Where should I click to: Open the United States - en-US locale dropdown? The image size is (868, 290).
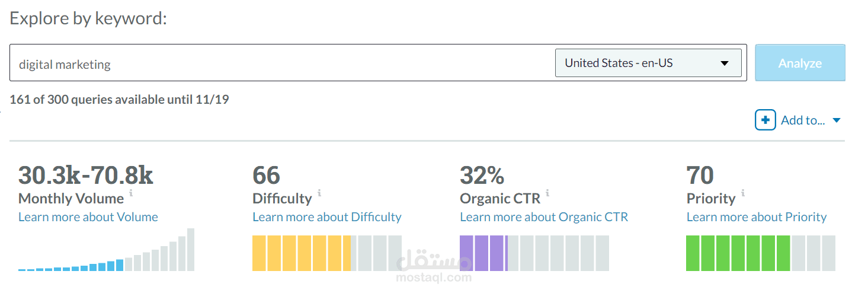[x=648, y=63]
